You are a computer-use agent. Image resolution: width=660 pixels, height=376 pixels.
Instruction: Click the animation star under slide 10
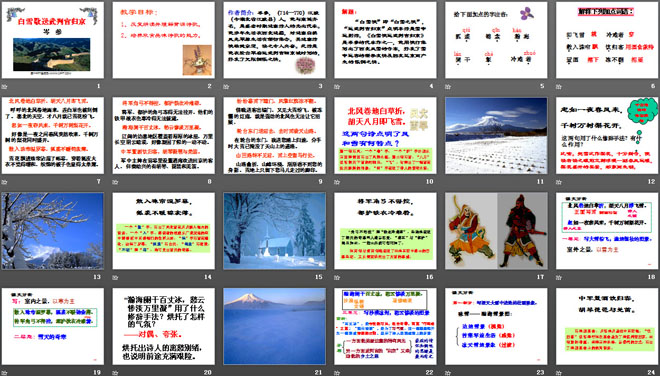pos(337,182)
